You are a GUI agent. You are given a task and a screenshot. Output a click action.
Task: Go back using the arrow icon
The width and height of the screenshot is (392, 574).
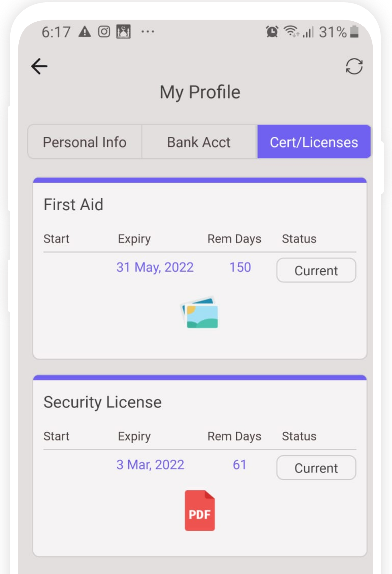(x=39, y=66)
